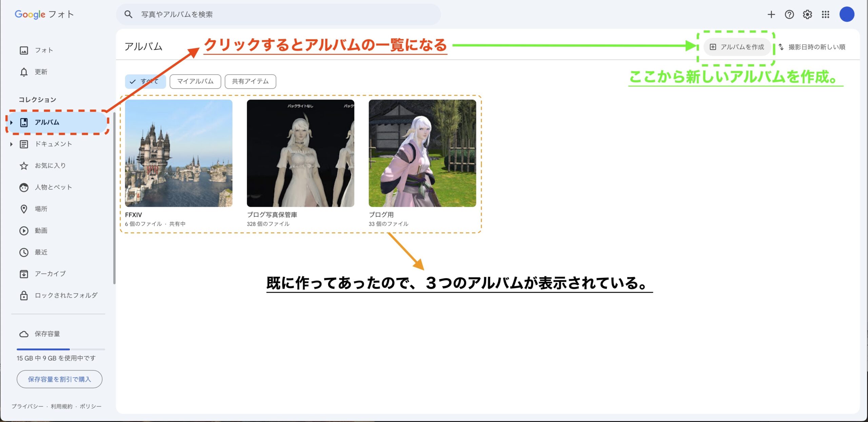Click the FFXIV album title text
The width and height of the screenshot is (868, 422).
tap(134, 215)
